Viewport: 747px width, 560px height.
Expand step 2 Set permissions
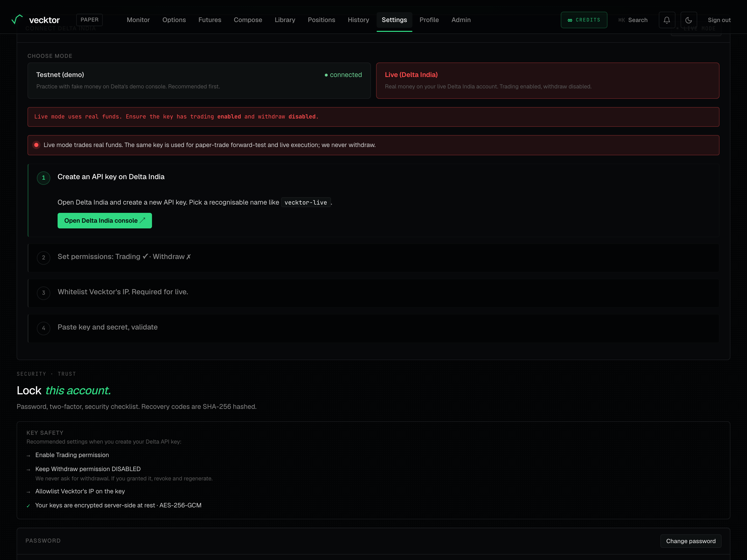(x=373, y=257)
